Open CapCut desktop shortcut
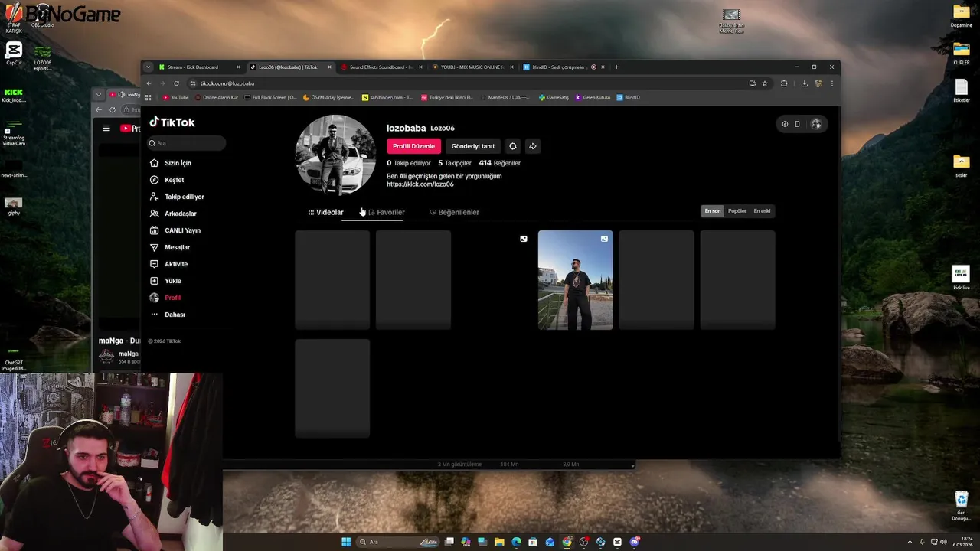The image size is (980, 551). tap(14, 54)
